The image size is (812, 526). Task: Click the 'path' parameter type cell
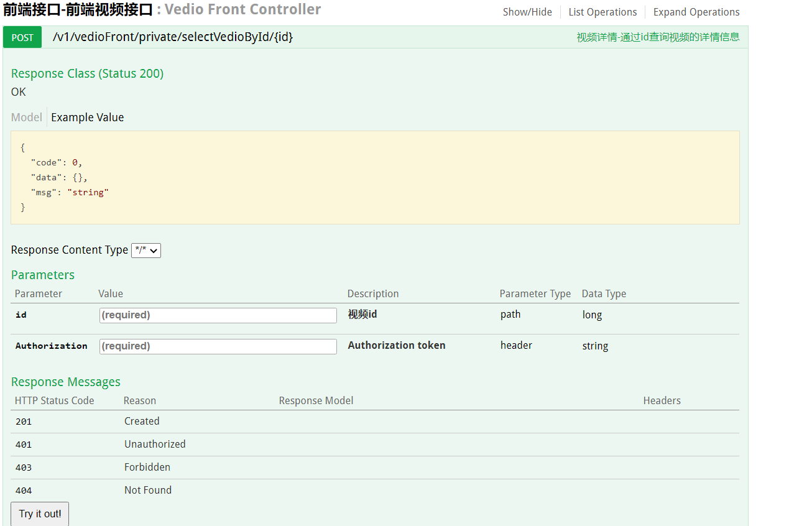click(510, 314)
